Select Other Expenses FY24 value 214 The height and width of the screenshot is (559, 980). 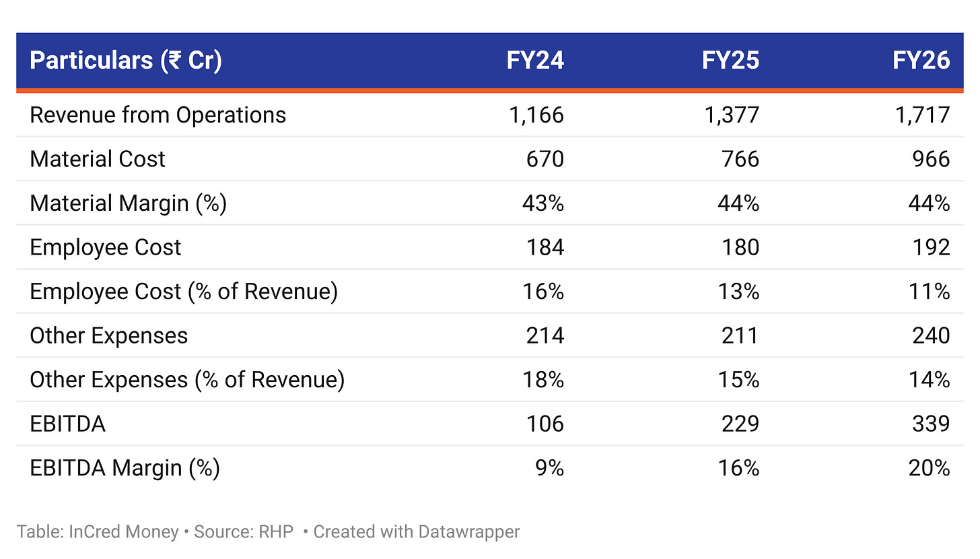[x=546, y=336]
